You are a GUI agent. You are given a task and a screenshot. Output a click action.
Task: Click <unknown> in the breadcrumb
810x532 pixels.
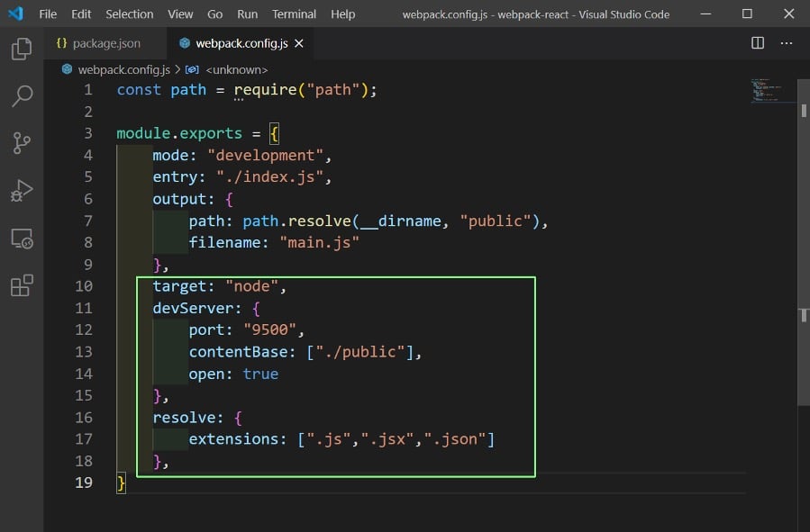point(237,69)
